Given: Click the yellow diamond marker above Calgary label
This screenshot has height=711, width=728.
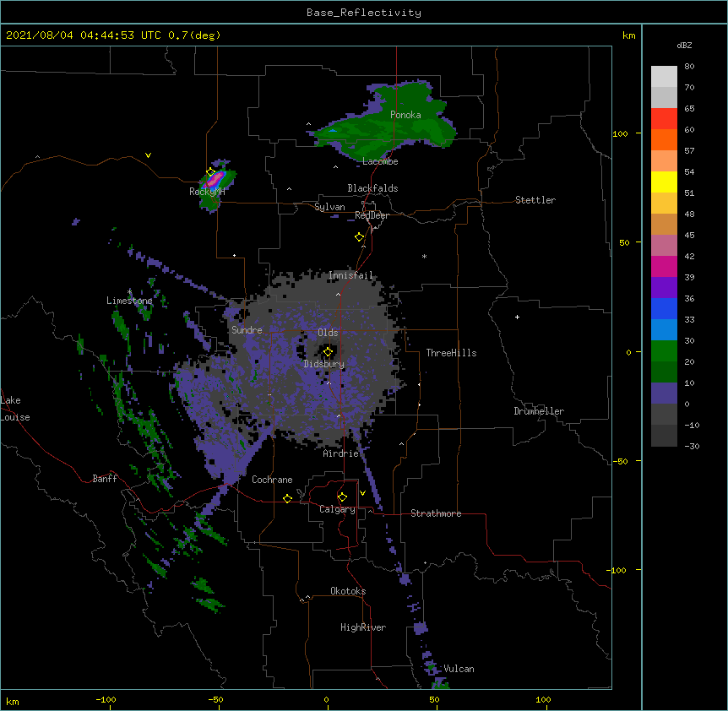Looking at the screenshot, I should click(x=342, y=497).
